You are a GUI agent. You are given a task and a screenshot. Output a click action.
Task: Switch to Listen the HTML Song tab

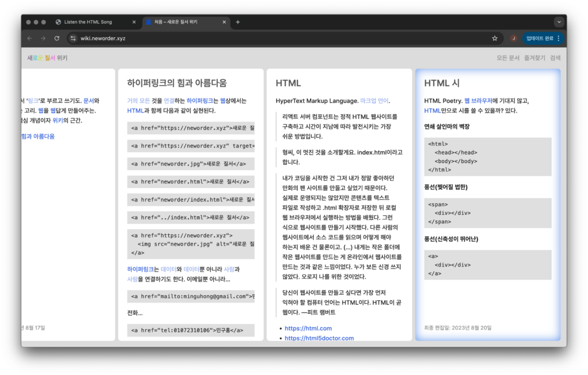tap(88, 22)
